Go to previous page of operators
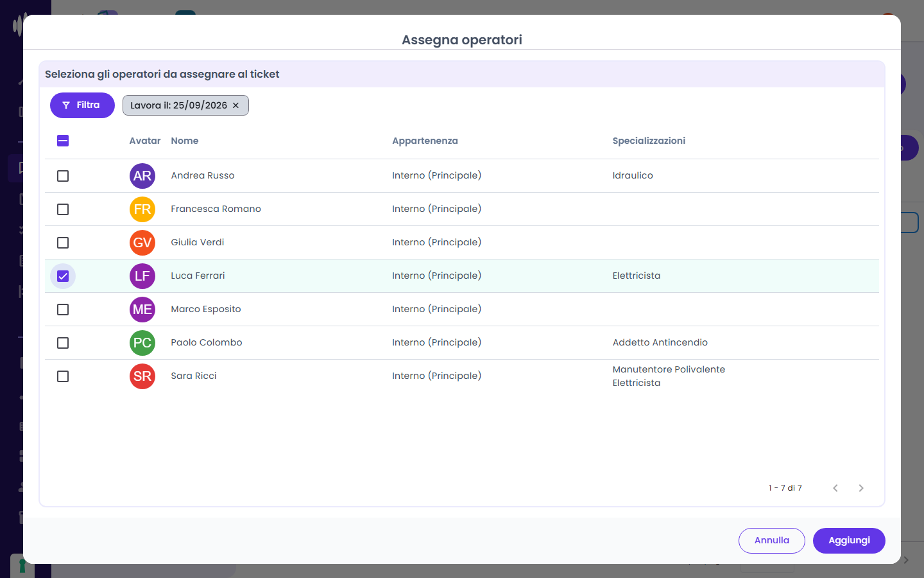The image size is (924, 578). [x=835, y=488]
